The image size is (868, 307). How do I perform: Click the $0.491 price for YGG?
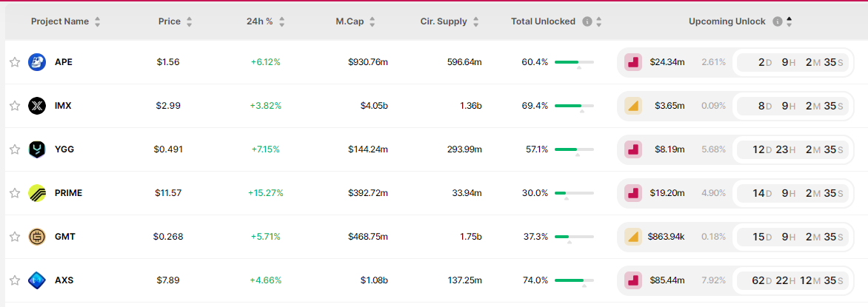click(x=168, y=149)
